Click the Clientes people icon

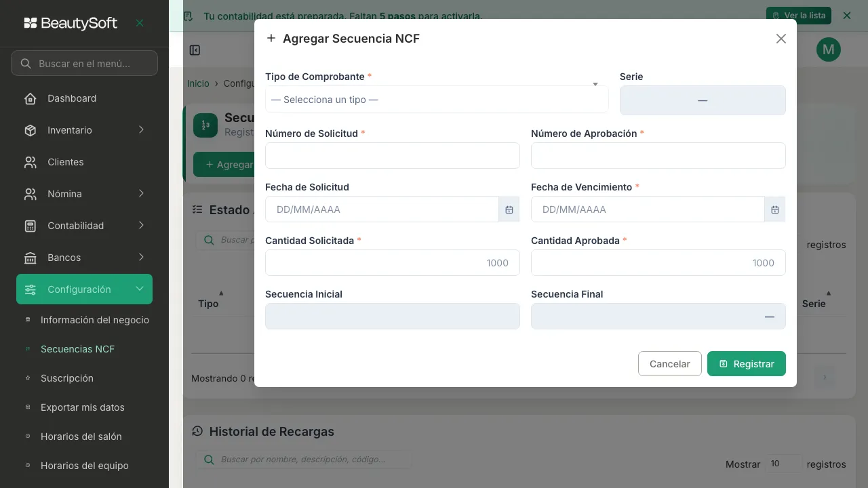[x=31, y=162]
